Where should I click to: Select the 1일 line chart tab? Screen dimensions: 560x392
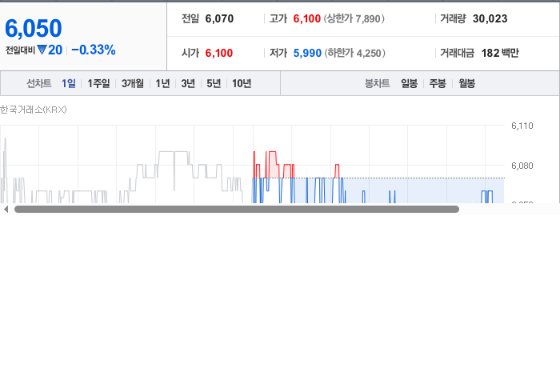(x=69, y=83)
